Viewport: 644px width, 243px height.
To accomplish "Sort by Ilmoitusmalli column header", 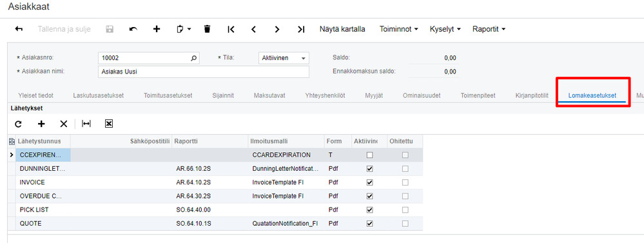I will coord(286,141).
